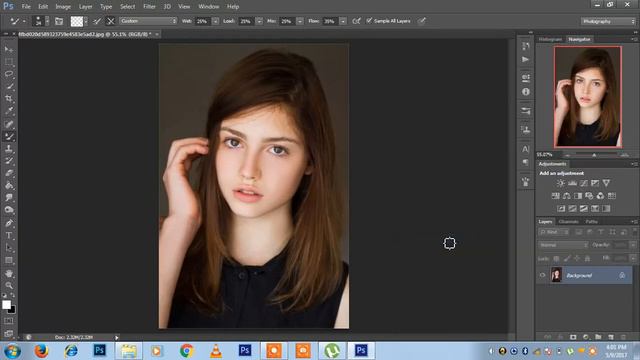This screenshot has height=360, width=640.
Task: Toggle airbrush mode in options bar
Action: pos(356,21)
